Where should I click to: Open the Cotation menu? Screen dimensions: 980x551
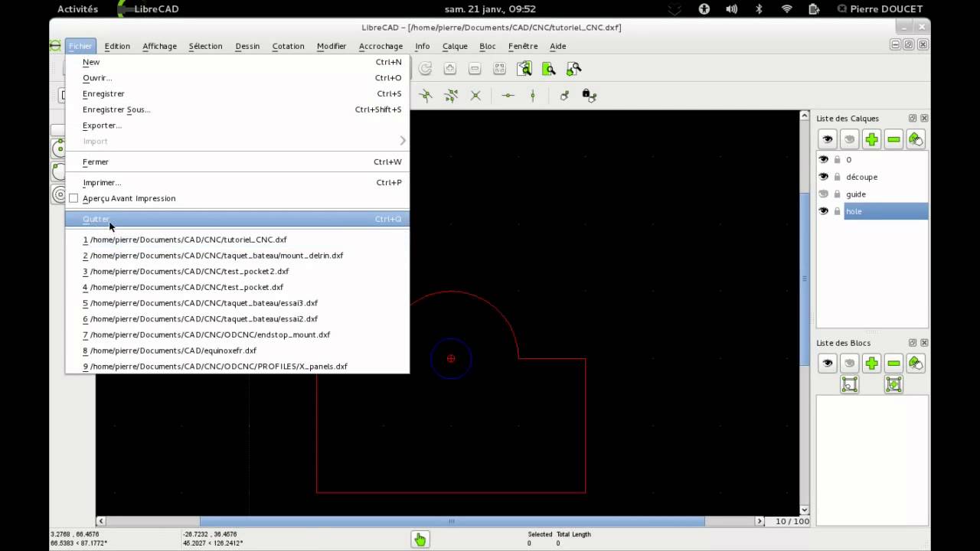point(288,46)
